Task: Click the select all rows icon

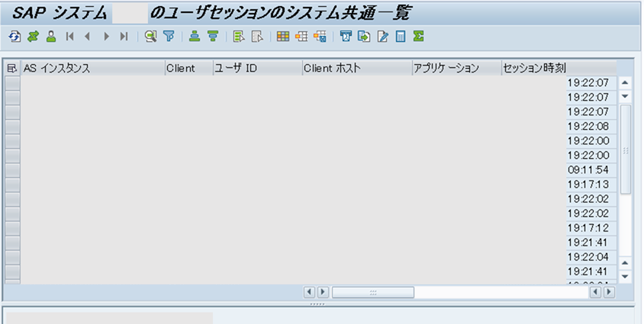Action: (x=239, y=37)
